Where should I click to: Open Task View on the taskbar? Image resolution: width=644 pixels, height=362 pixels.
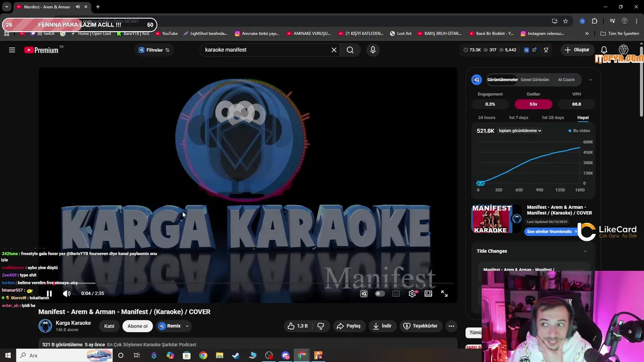pos(137,355)
